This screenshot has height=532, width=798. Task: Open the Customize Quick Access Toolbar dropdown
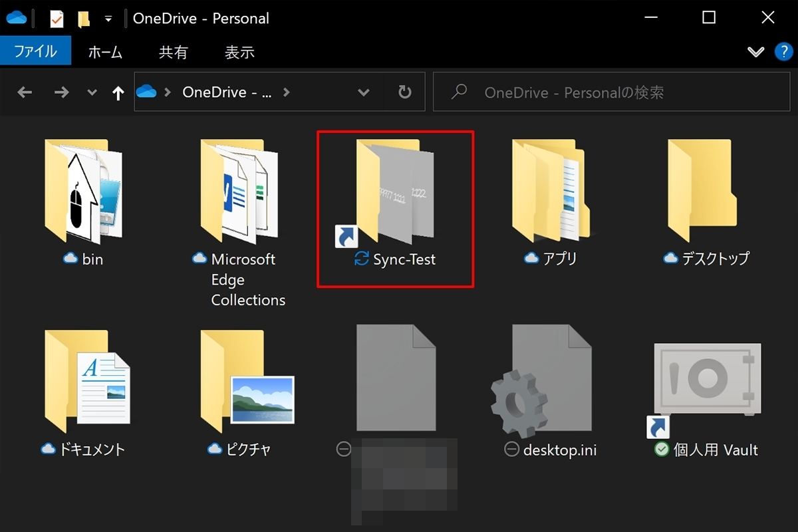click(x=108, y=19)
